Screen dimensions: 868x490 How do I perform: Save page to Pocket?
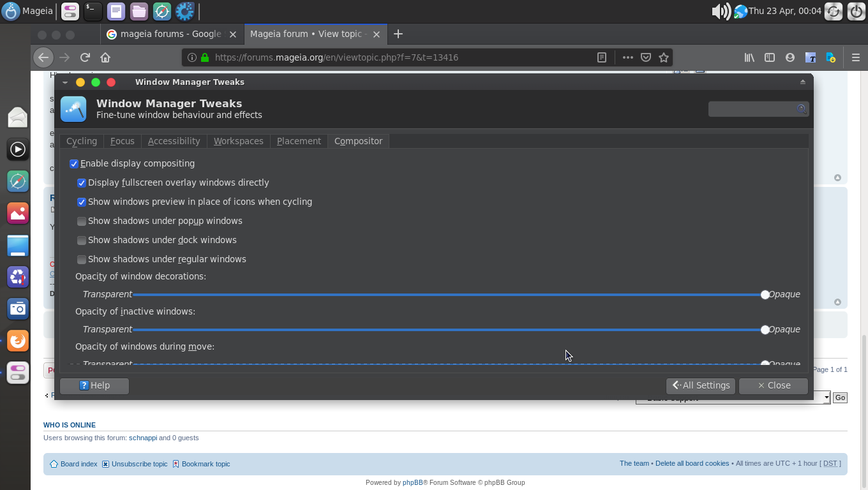(646, 57)
